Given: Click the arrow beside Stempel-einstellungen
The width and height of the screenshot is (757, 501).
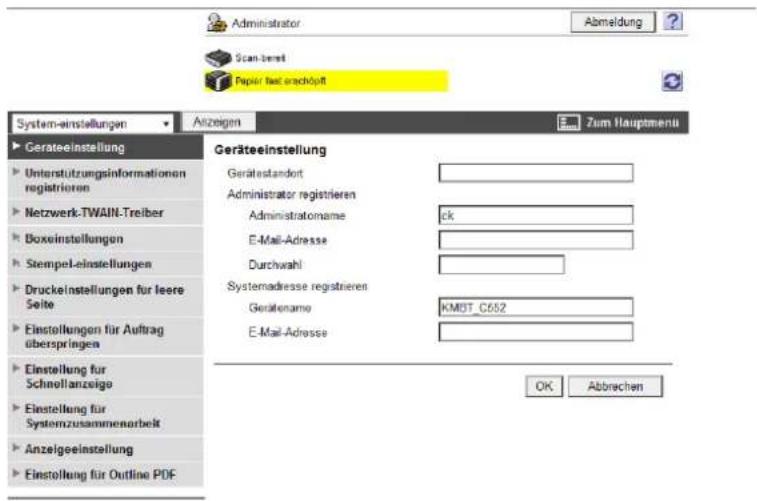Looking at the screenshot, I should click(x=16, y=263).
